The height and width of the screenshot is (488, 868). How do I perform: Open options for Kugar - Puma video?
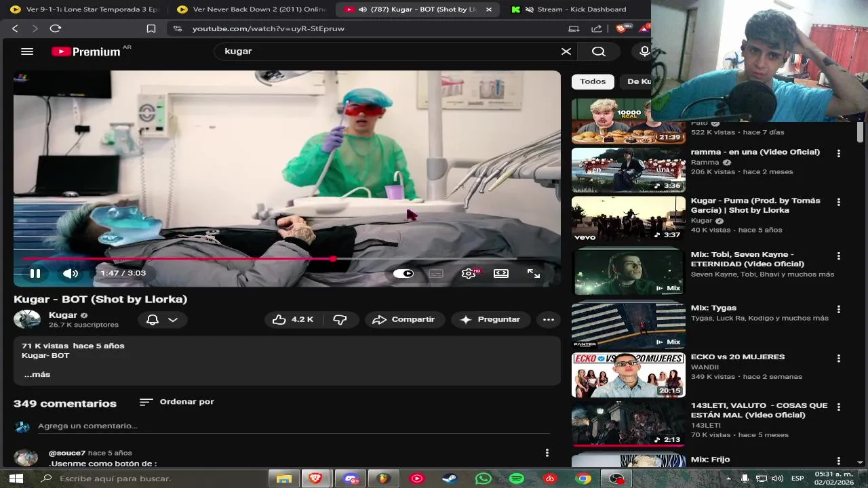point(839,202)
